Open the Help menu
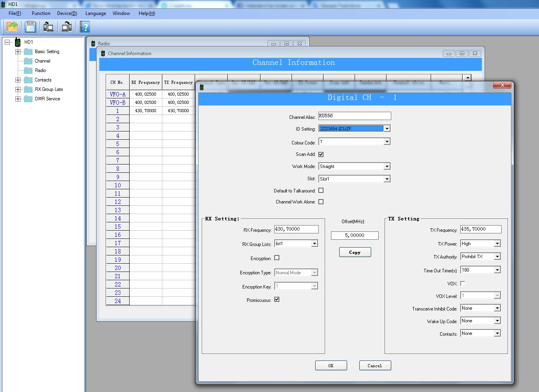This screenshot has width=539, height=392. [147, 13]
